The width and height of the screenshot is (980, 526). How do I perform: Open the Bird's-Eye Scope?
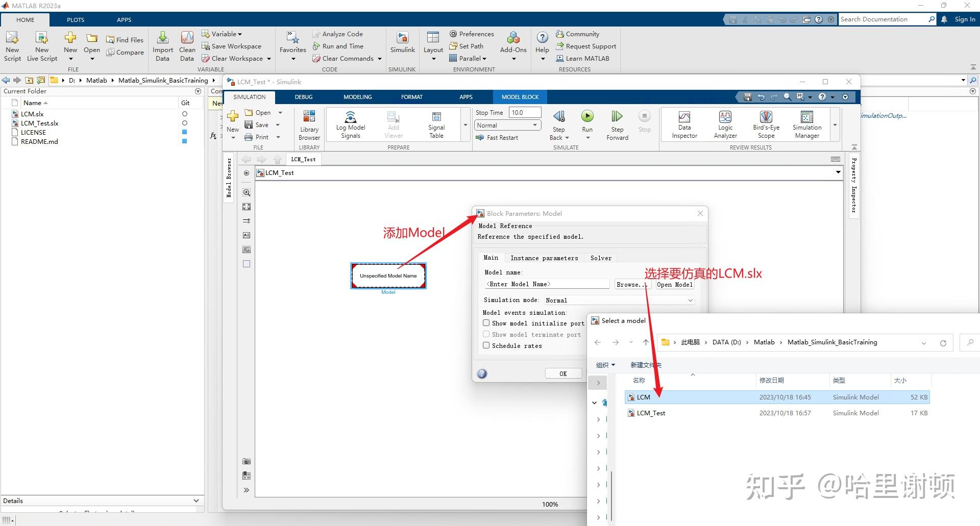[x=766, y=124]
